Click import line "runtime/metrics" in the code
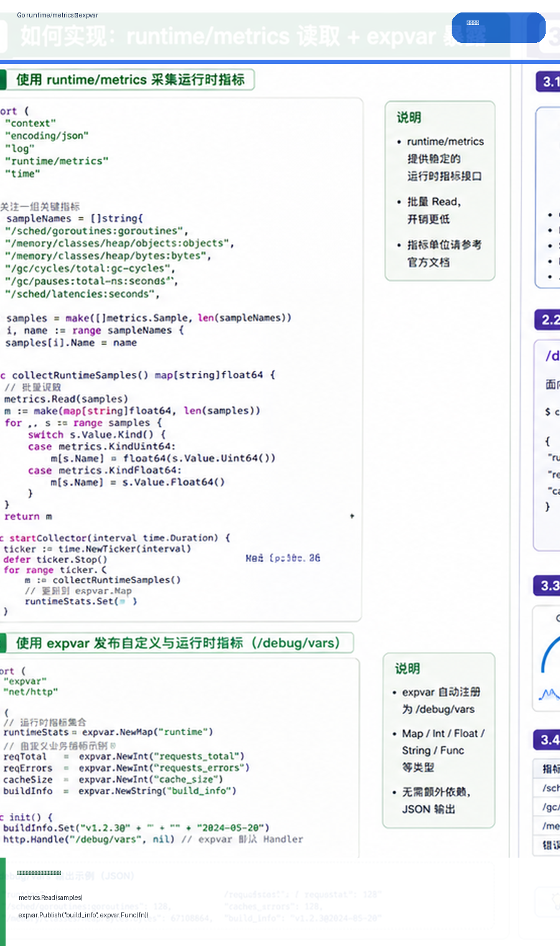Viewport: 560px width, 946px height. click(x=57, y=161)
